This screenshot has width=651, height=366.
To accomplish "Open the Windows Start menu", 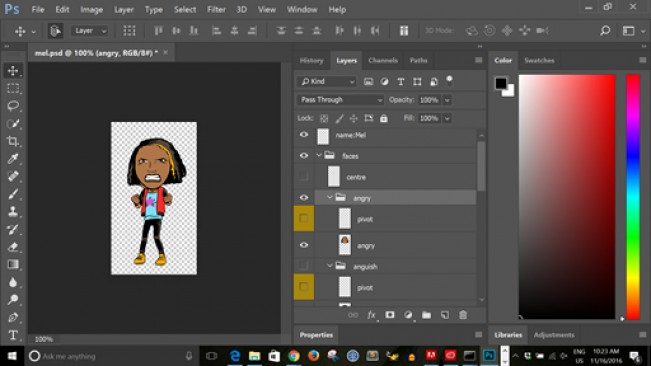I will (12, 356).
